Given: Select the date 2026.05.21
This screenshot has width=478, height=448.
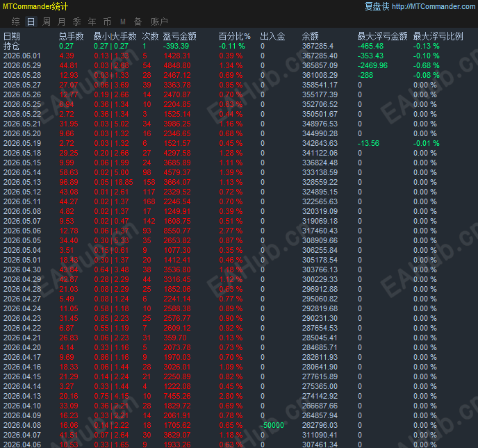Looking at the screenshot, I should coord(22,124).
